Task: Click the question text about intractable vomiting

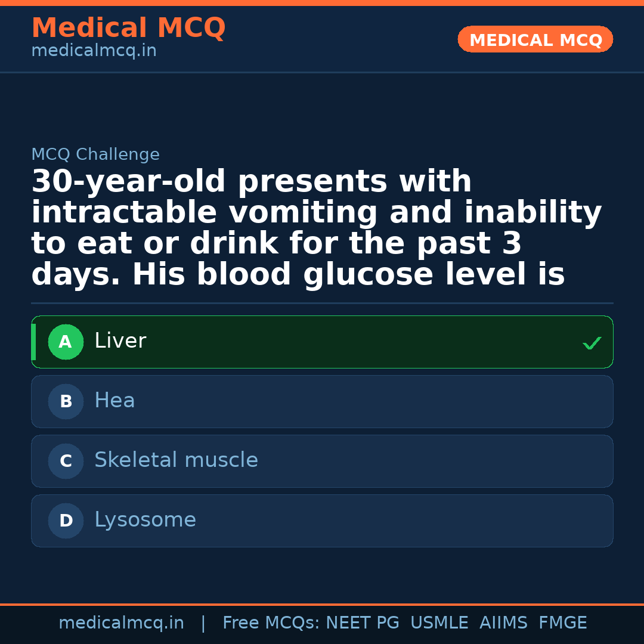Action: pos(316,228)
